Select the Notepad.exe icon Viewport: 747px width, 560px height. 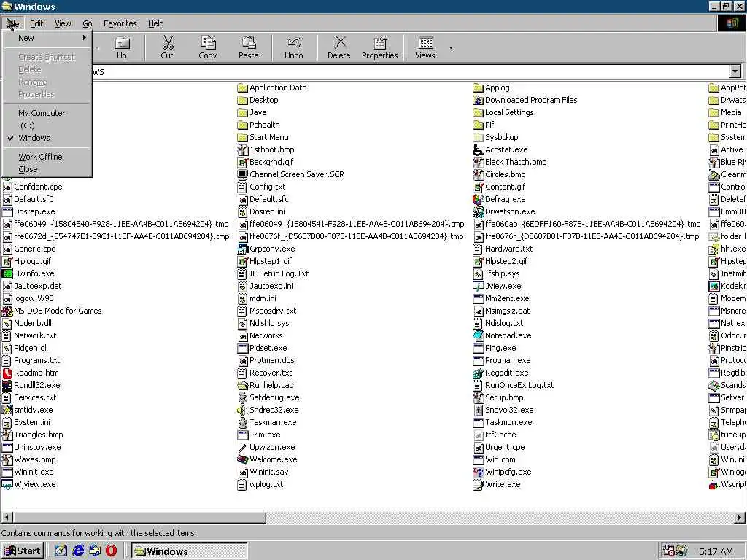pyautogui.click(x=478, y=335)
